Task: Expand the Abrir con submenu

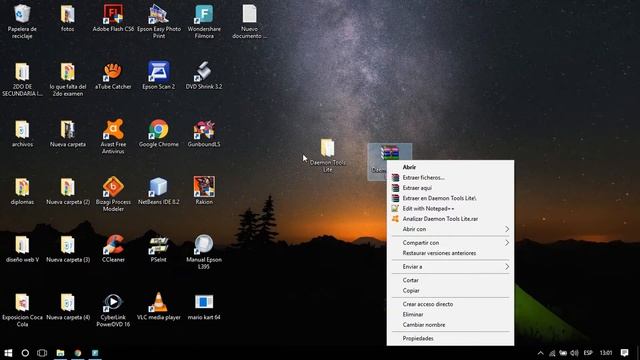Action: pos(450,229)
